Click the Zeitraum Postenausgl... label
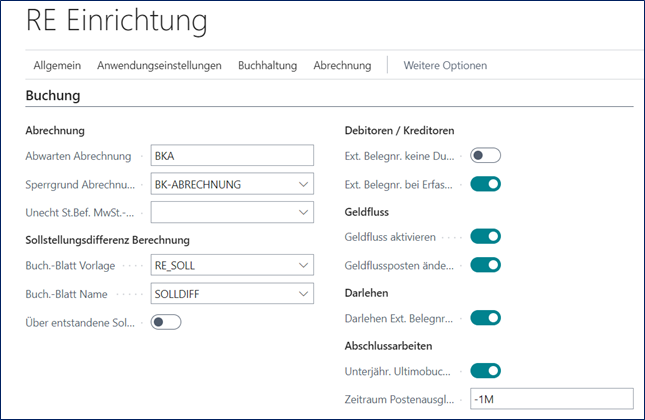Screen dimensions: 645x420 tap(399, 399)
